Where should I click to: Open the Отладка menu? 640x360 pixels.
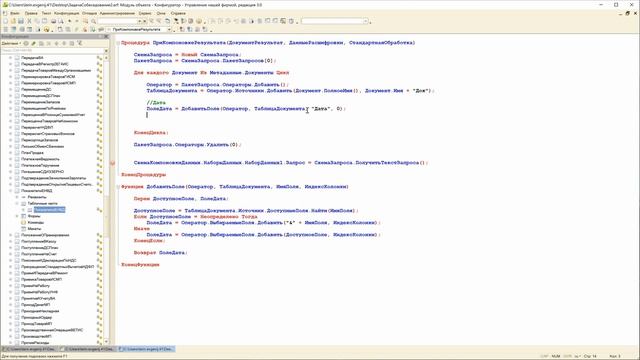coord(89,13)
